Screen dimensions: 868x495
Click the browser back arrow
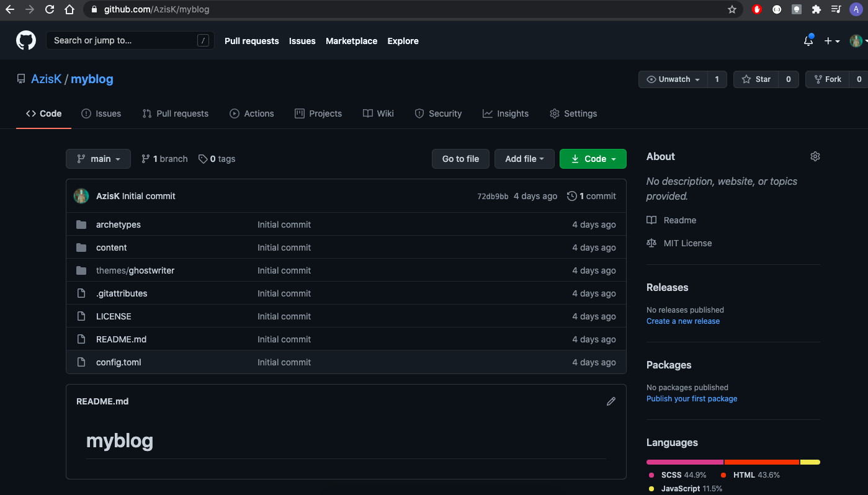tap(10, 9)
